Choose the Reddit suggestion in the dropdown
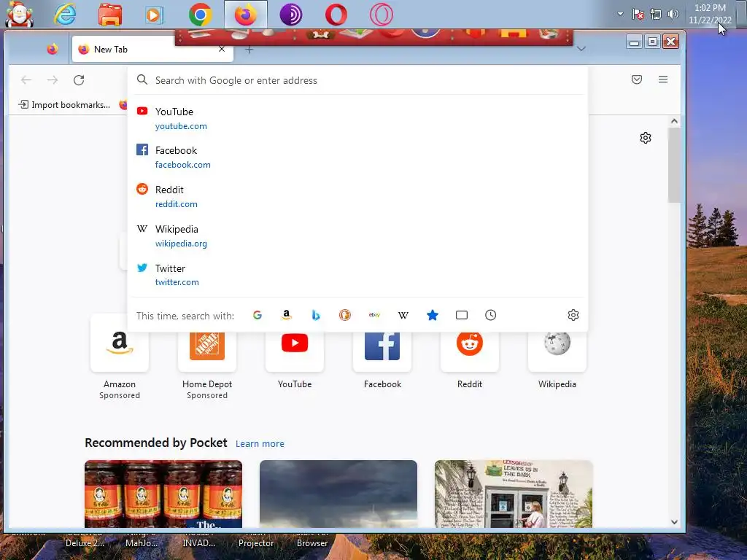The image size is (747, 560). tap(357, 196)
